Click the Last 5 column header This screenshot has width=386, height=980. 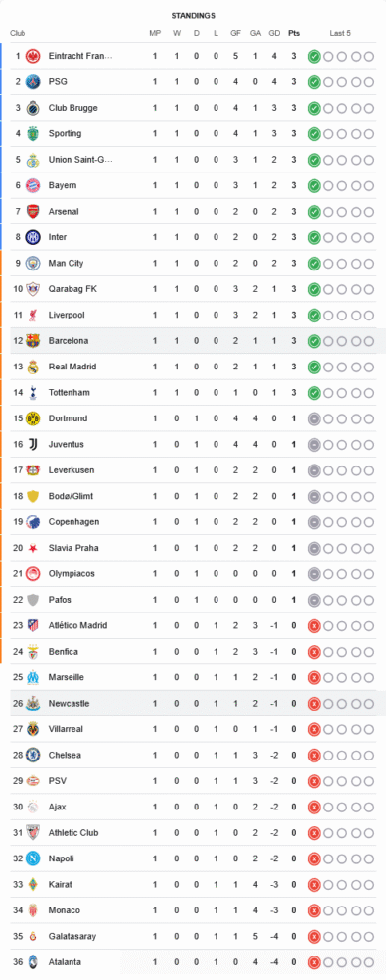point(340,33)
